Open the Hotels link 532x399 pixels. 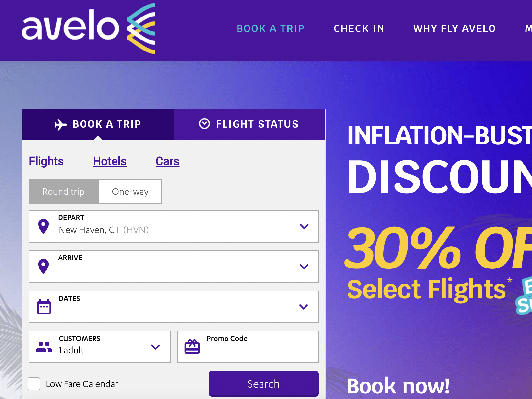109,161
